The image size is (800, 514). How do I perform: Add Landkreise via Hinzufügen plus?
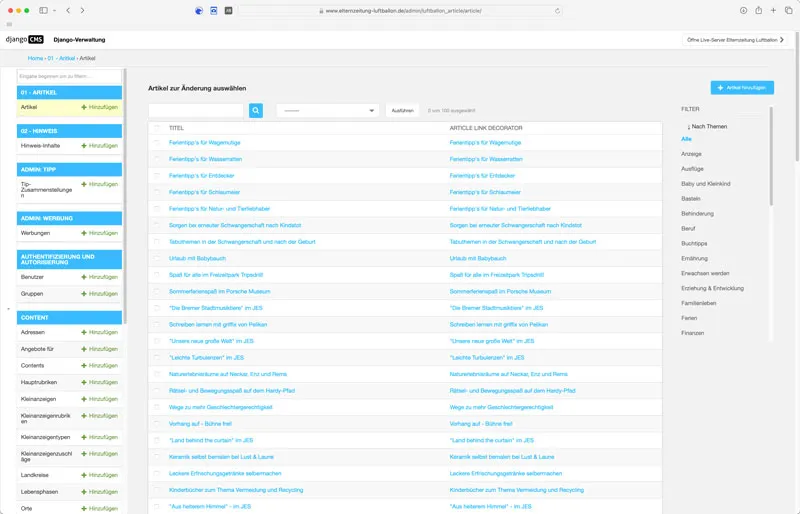99,475
